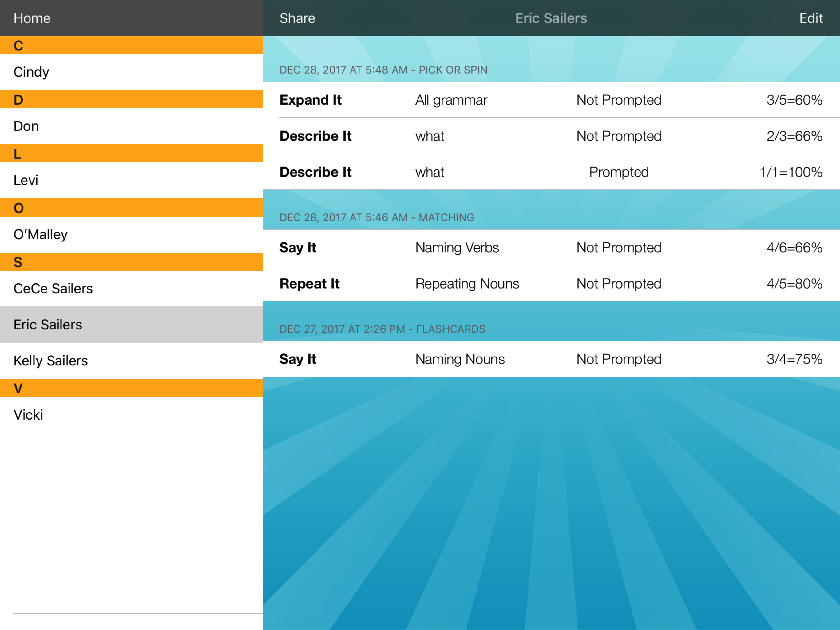Select the O'Malley student entry
Image resolution: width=840 pixels, height=630 pixels.
coord(131,234)
